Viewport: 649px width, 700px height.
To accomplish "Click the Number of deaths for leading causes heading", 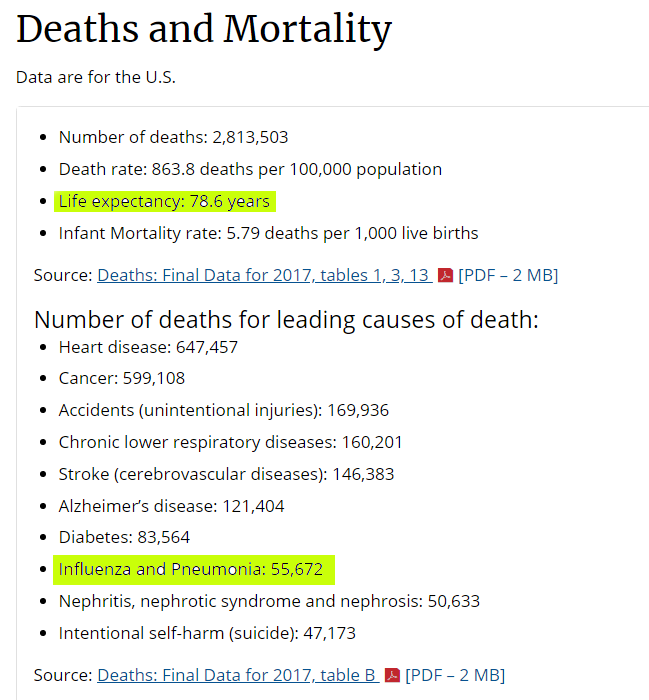I will 286,319.
